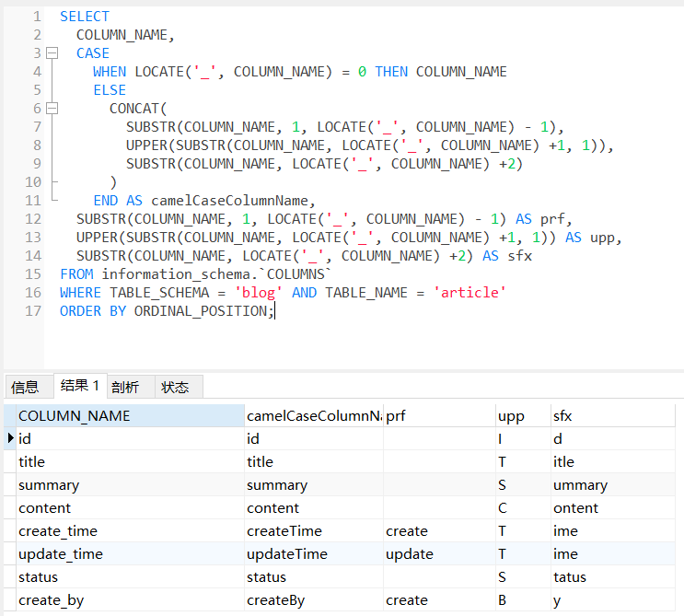This screenshot has height=616, width=684.
Task: Click the upp column header
Action: tap(524, 416)
